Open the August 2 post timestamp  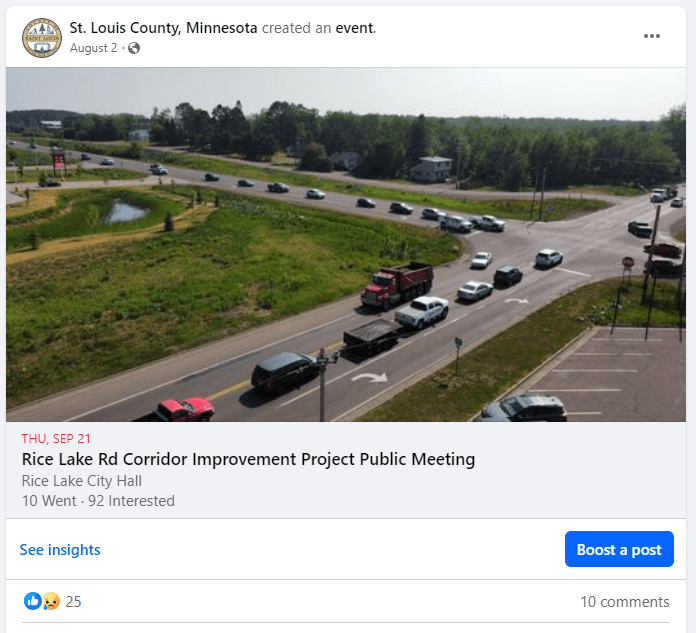pos(93,48)
